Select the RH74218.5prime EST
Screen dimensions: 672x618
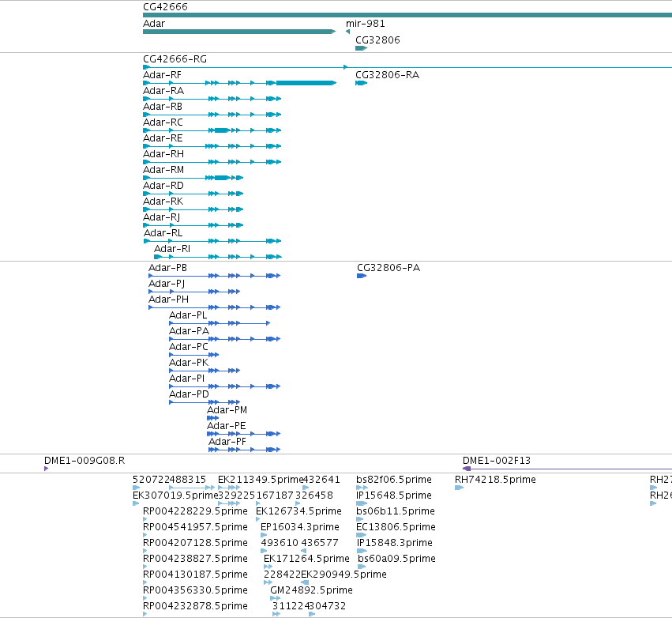495,480
